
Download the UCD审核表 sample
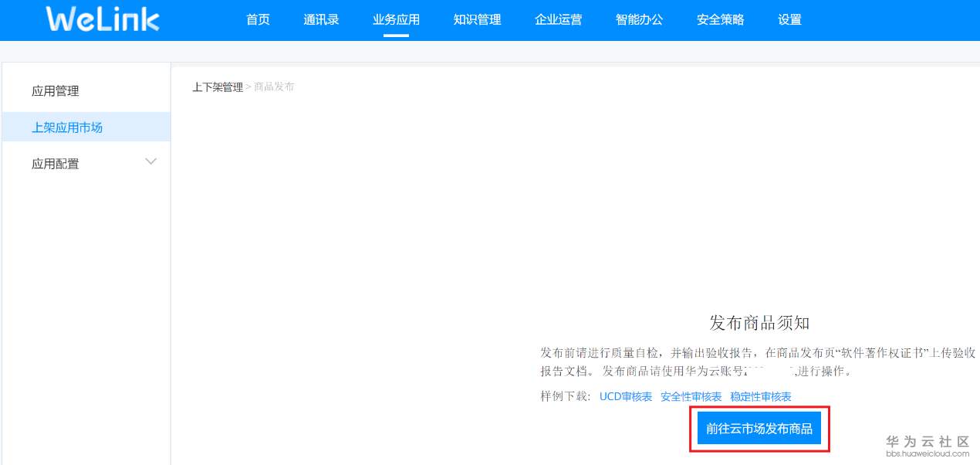click(625, 396)
